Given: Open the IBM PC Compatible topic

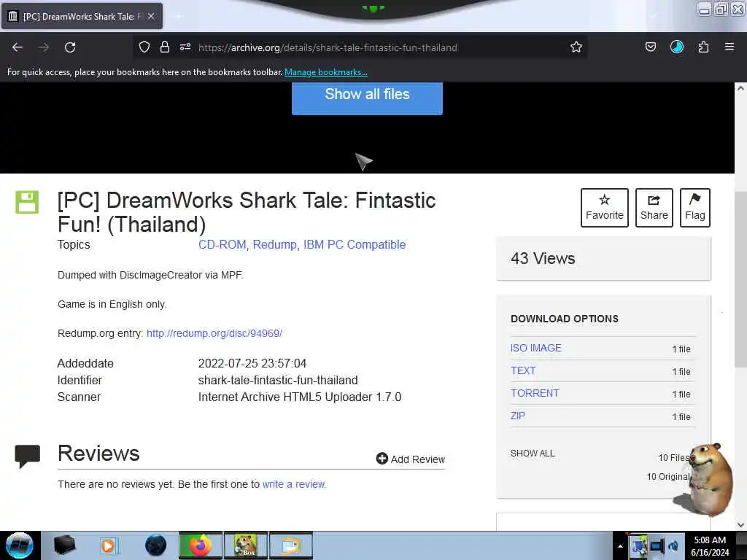Looking at the screenshot, I should click(355, 244).
